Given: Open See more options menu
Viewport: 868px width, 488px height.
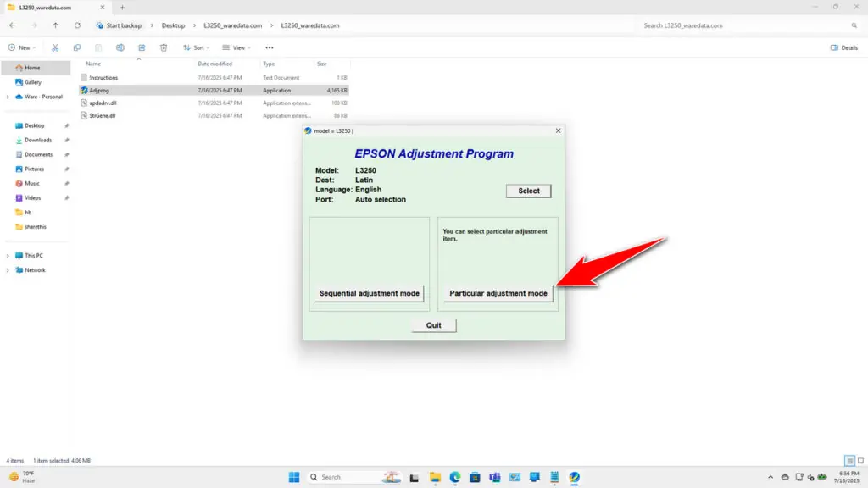Looking at the screenshot, I should pos(270,47).
